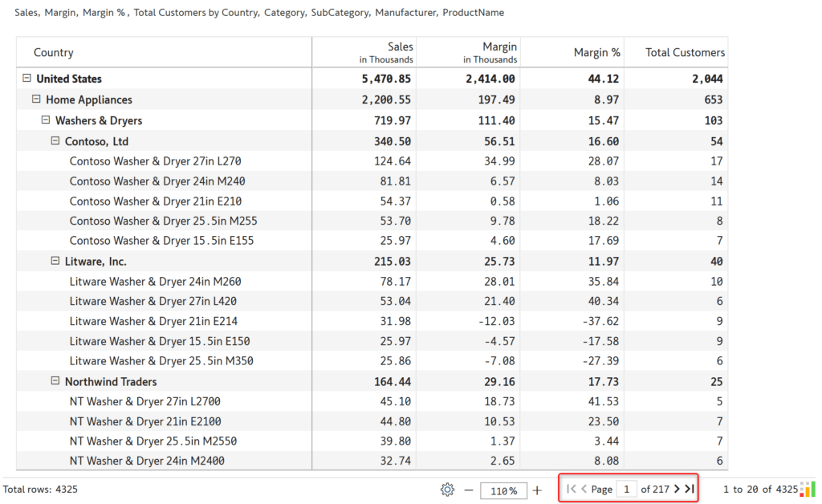The image size is (822, 504).
Task: Click the Country column header
Action: click(53, 51)
